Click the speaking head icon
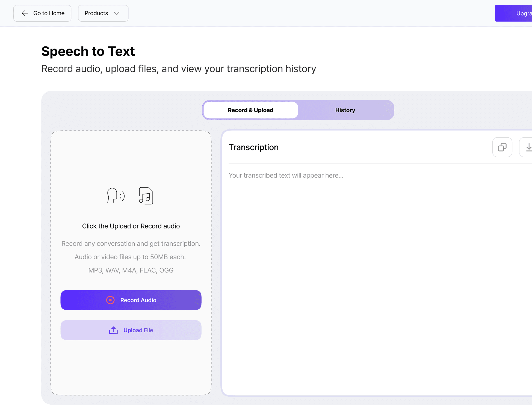This screenshot has width=532, height=409. click(116, 195)
